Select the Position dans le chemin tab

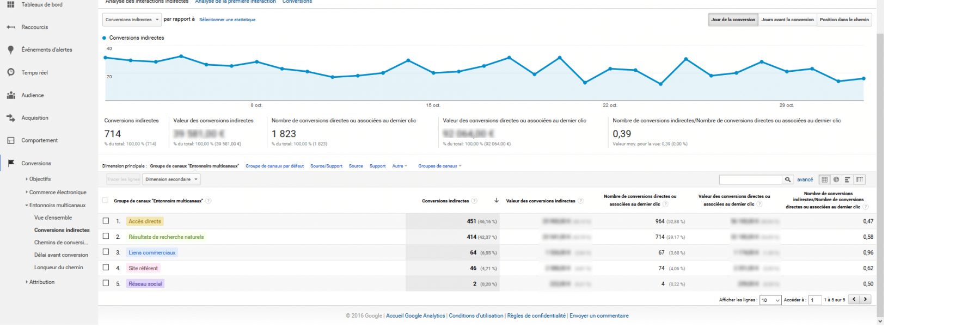[844, 20]
